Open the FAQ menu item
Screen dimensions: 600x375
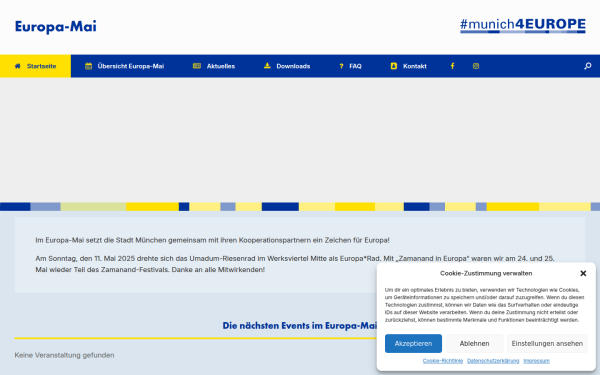350,66
